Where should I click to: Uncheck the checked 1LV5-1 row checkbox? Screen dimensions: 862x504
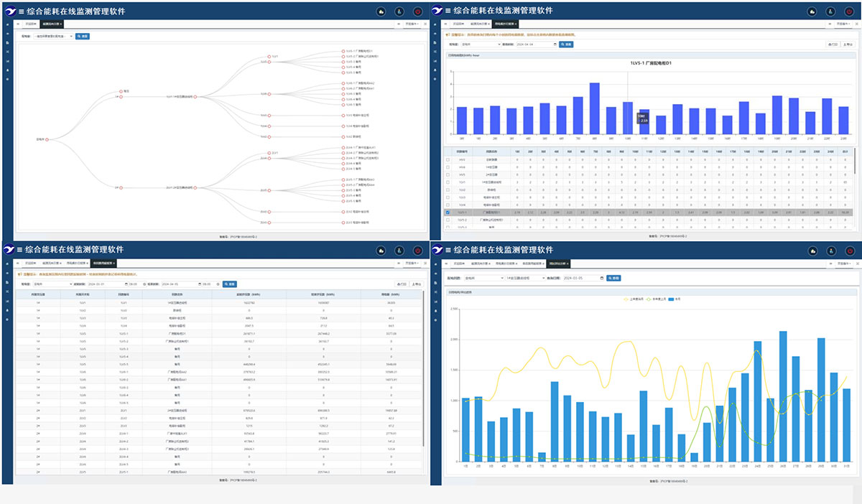(449, 213)
